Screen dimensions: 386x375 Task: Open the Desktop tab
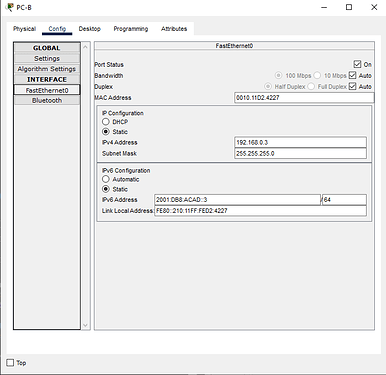pos(89,29)
